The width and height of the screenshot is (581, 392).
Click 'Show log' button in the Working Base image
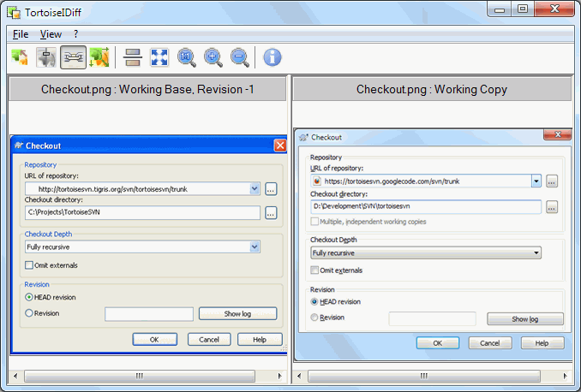tap(237, 314)
